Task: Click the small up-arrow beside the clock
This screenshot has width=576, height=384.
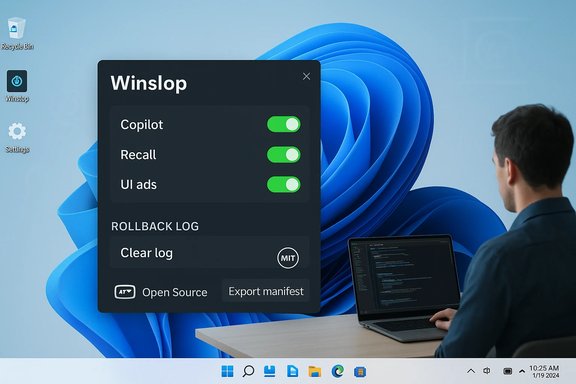Action: pyautogui.click(x=522, y=372)
